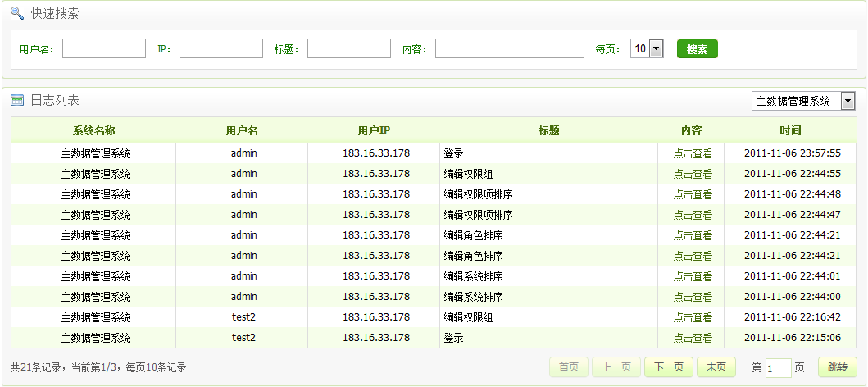The height and width of the screenshot is (387, 868).
Task: Click the 上一页 previous page button
Action: [616, 367]
